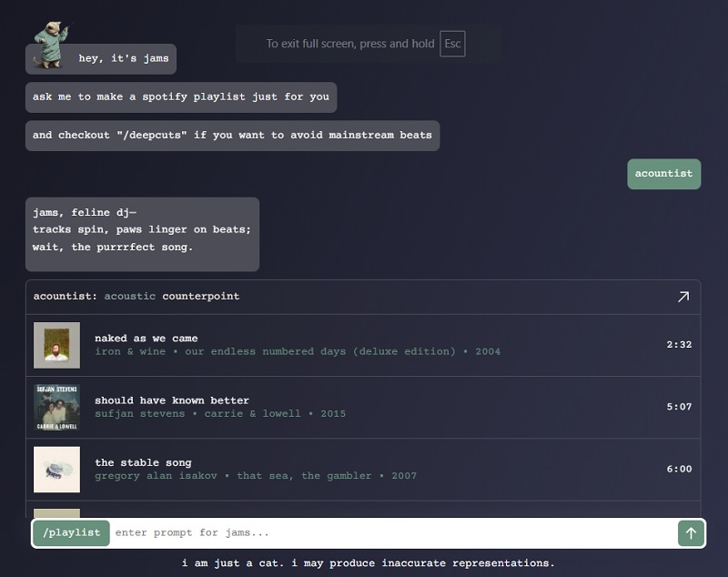
Task: Click the "hey, it's jams" greeting bubble
Action: tap(123, 59)
